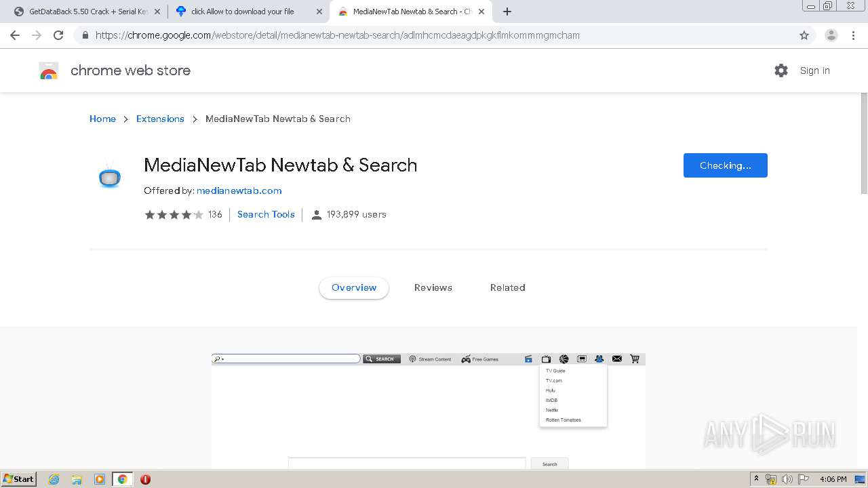View site security lock info

(85, 35)
